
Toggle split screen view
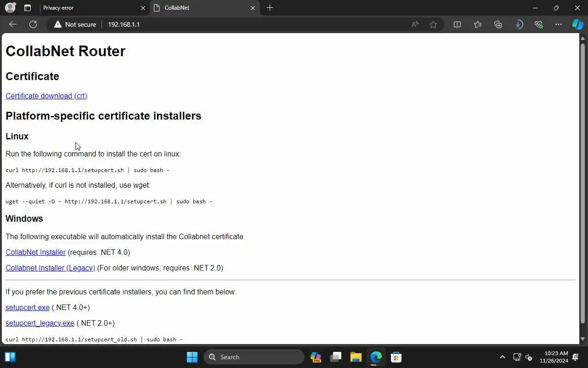457,24
